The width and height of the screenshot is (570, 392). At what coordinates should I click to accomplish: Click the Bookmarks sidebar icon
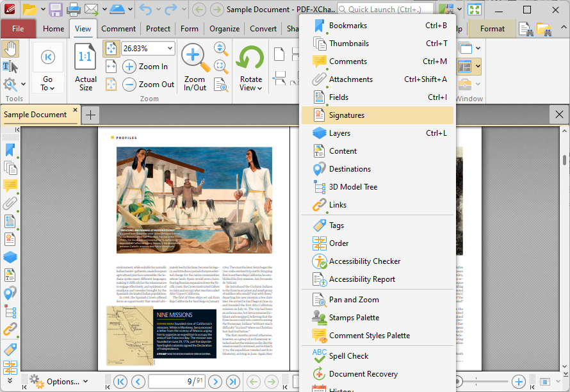coord(10,150)
